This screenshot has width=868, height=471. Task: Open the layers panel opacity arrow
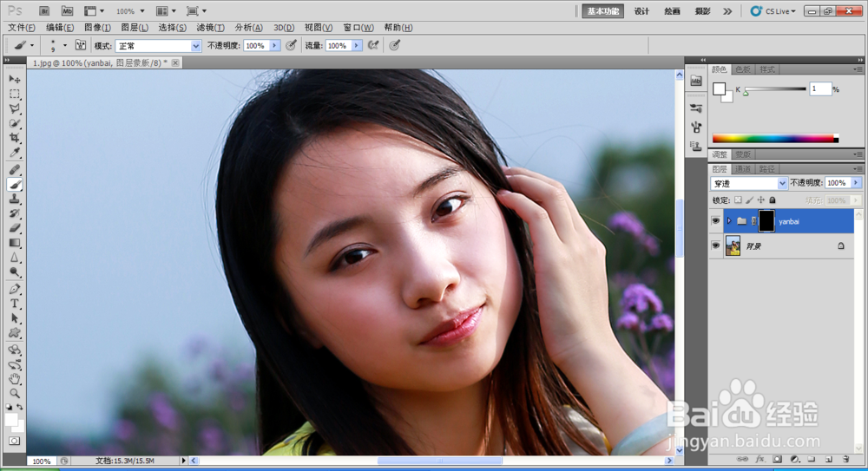click(x=857, y=183)
